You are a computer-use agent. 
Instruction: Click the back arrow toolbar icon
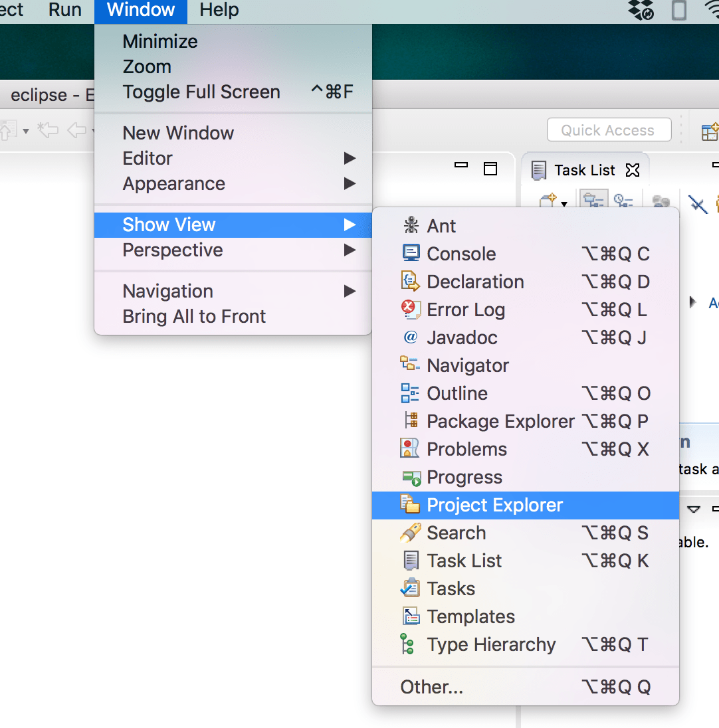pyautogui.click(x=76, y=130)
